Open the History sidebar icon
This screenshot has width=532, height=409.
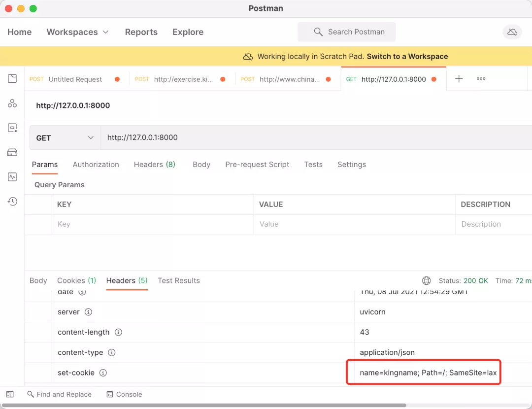pyautogui.click(x=12, y=201)
